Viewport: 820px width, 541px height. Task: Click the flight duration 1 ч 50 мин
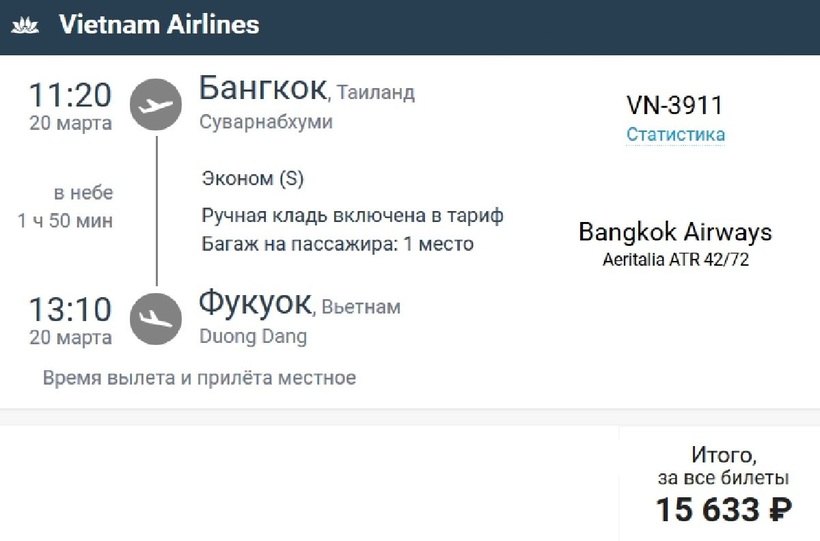pyautogui.click(x=65, y=221)
